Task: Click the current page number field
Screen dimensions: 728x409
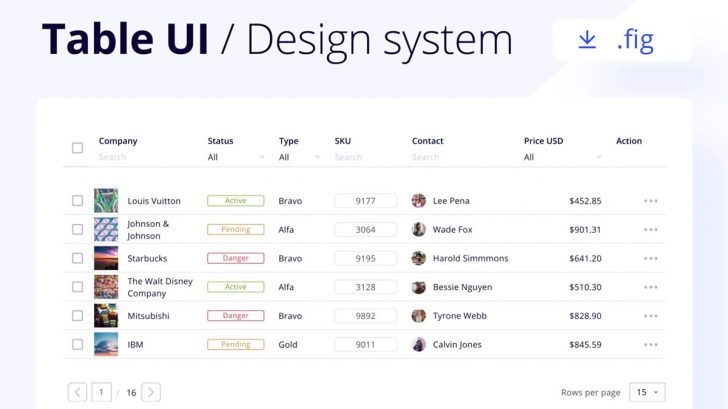Action: (x=101, y=392)
